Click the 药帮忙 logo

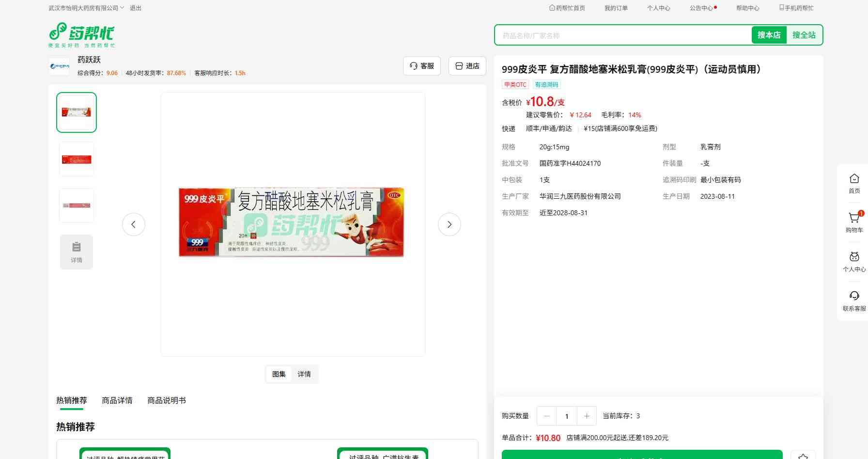pos(82,35)
